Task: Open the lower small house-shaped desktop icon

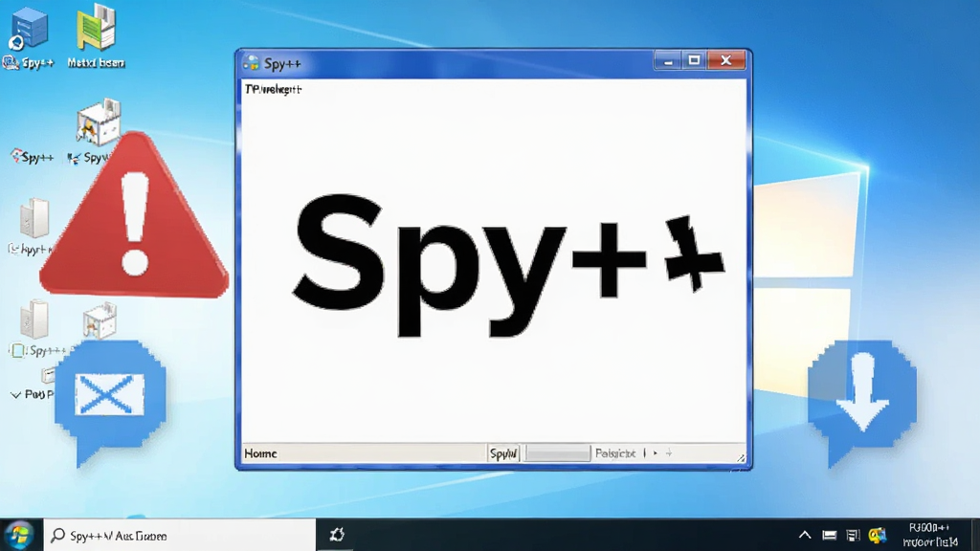Action: (100, 320)
